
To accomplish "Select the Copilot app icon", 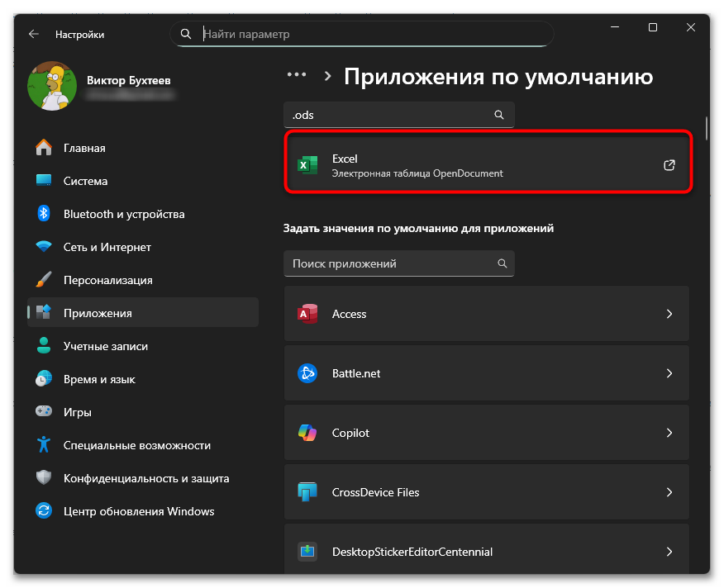I will (x=307, y=433).
